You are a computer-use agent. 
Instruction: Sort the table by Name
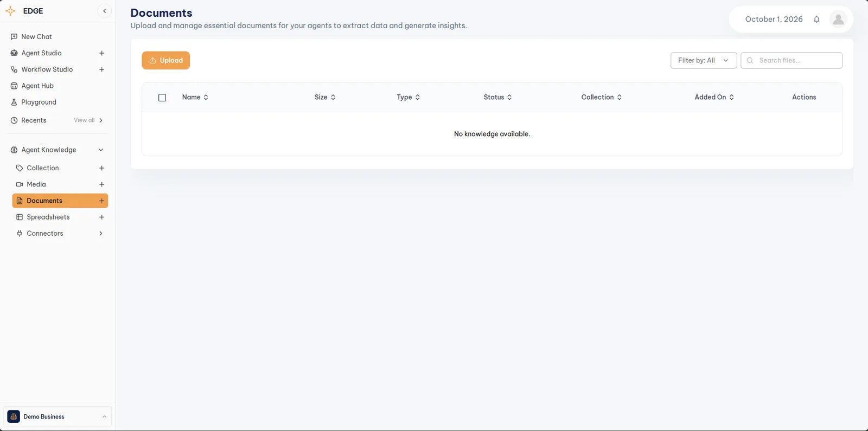pyautogui.click(x=195, y=98)
